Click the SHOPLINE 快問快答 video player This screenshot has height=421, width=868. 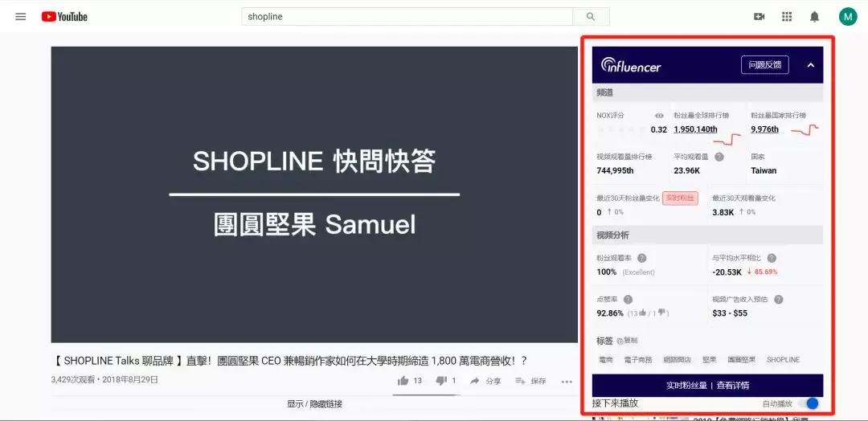pyautogui.click(x=314, y=194)
